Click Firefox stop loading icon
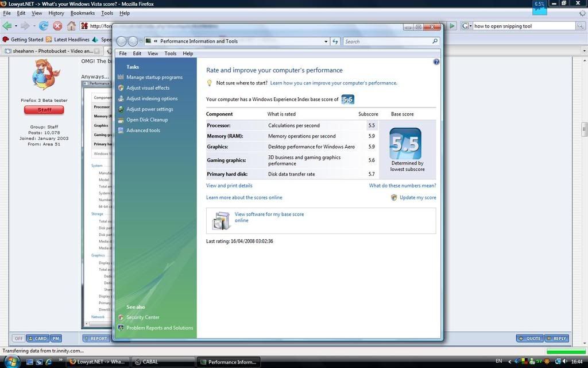This screenshot has height=368, width=588. (x=57, y=26)
